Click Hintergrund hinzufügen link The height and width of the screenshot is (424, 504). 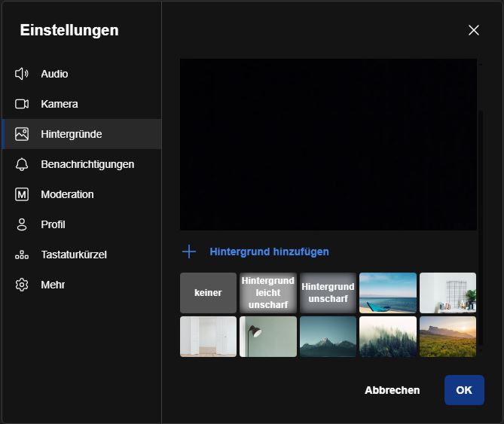[269, 252]
